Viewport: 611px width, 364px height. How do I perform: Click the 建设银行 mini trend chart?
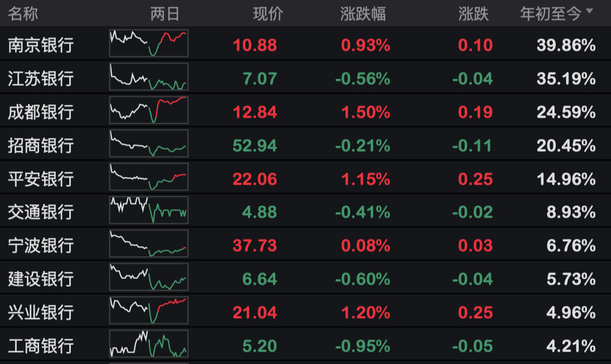coord(149,277)
